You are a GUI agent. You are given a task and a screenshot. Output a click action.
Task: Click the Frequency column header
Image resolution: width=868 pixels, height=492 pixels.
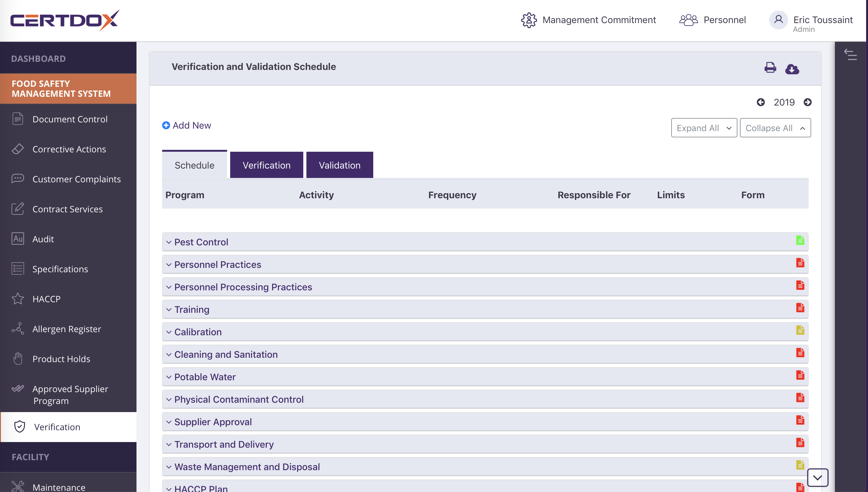pyautogui.click(x=452, y=194)
